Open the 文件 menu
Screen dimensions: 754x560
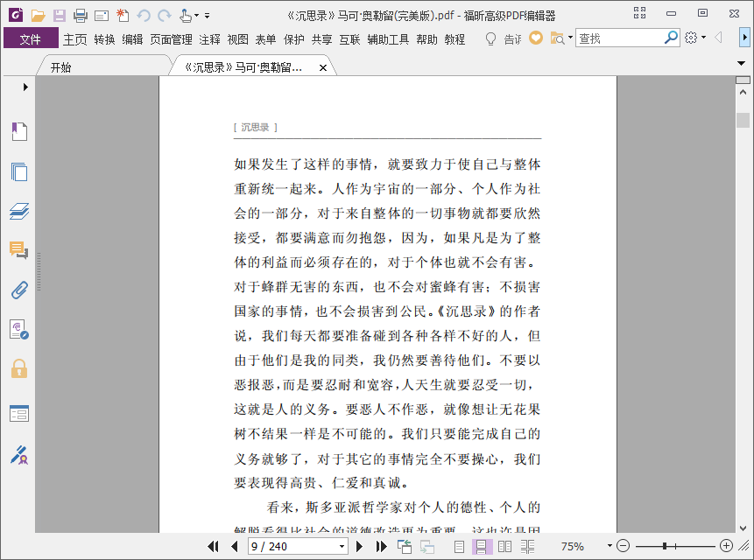coord(31,38)
